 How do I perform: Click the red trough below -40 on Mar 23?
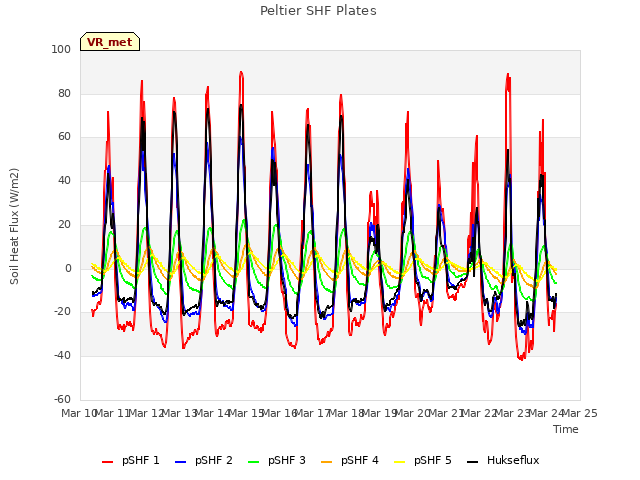[522, 358]
